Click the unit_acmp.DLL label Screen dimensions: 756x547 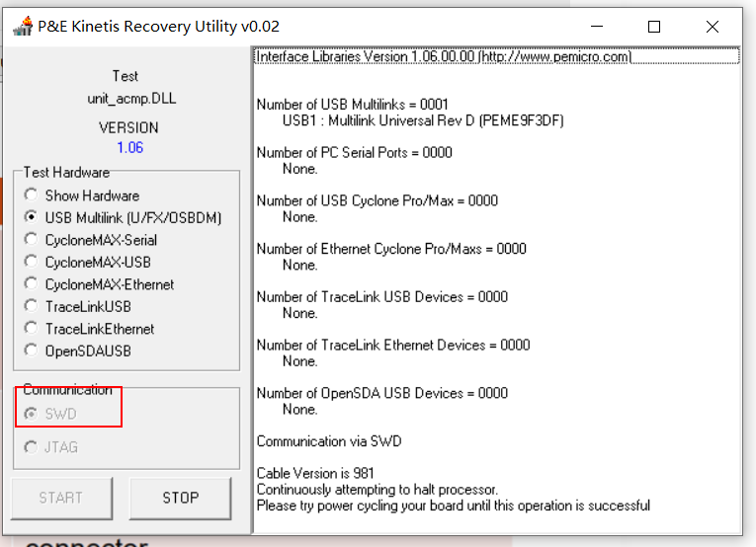click(131, 99)
